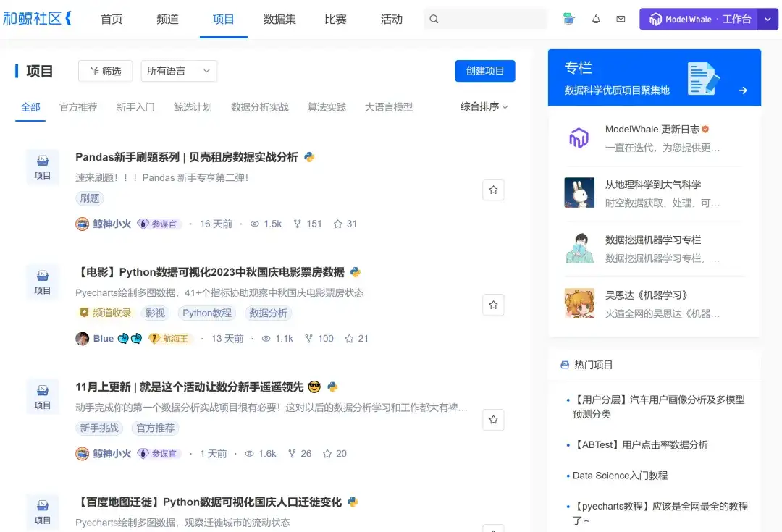Click the 热门项目 section icon

pos(565,365)
